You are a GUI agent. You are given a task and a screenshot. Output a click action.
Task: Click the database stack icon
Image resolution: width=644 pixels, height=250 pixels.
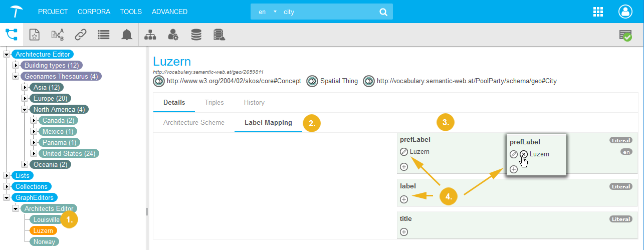(196, 35)
